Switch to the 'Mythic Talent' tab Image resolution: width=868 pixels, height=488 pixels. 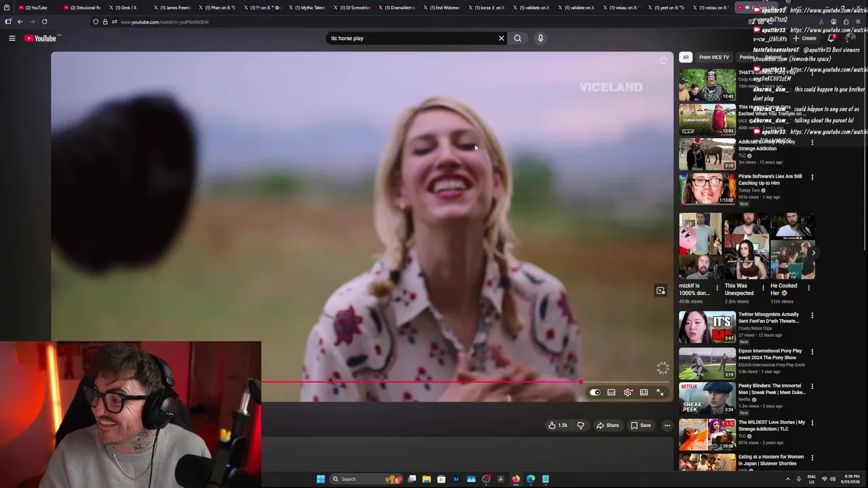point(308,7)
